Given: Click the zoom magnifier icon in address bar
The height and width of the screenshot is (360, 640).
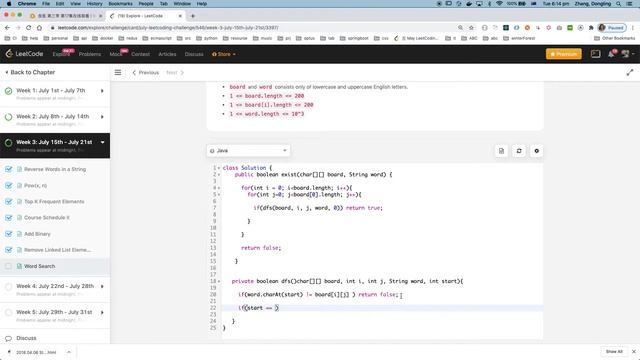Looking at the screenshot, I should tap(460, 28).
